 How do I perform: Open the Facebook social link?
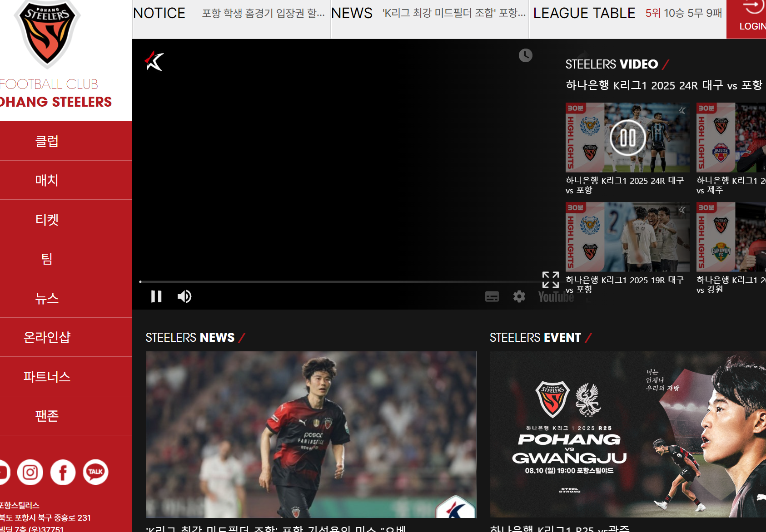(63, 472)
